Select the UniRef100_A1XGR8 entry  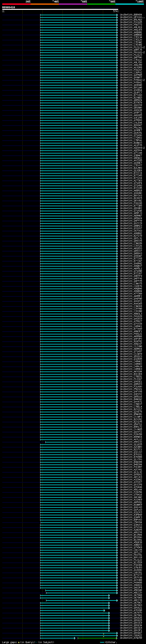click(x=131, y=67)
